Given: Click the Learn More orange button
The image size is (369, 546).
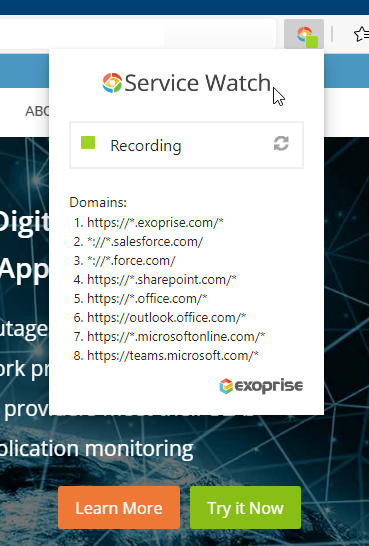Looking at the screenshot, I should (x=119, y=508).
